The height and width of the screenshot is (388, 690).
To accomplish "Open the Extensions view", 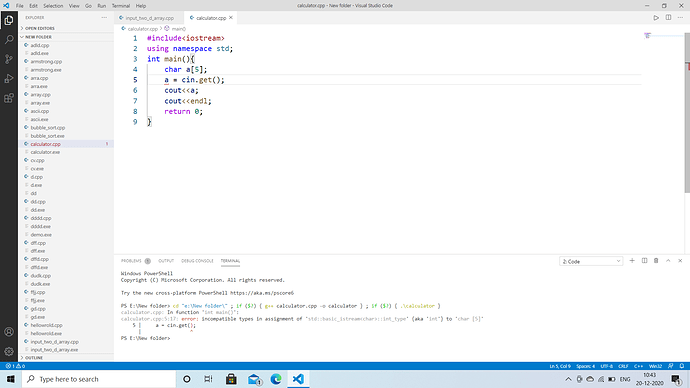I will pos(9,98).
